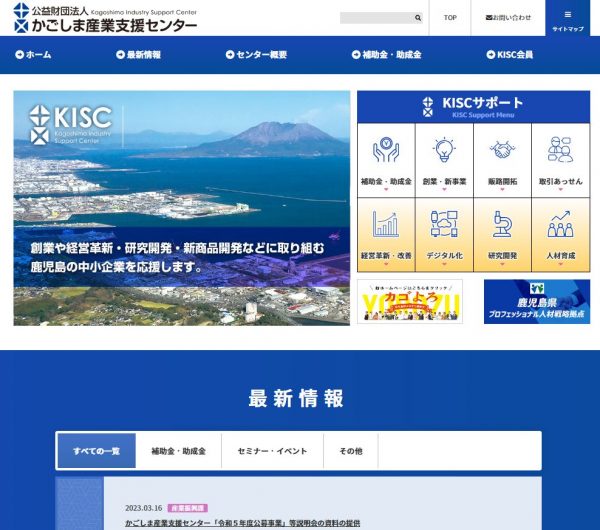Open the 令和5年度公募事業 説明会 news link
This screenshot has height=530, width=600.
[x=243, y=523]
